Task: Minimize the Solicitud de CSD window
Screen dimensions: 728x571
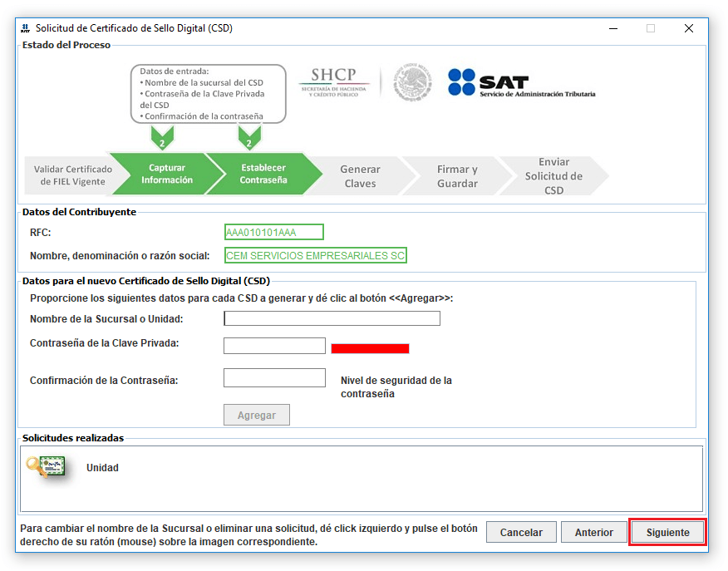Action: [613, 28]
